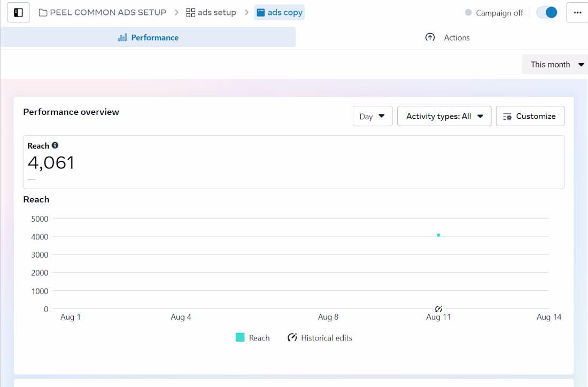
Task: Click the Historical edits legend icon
Action: point(292,337)
